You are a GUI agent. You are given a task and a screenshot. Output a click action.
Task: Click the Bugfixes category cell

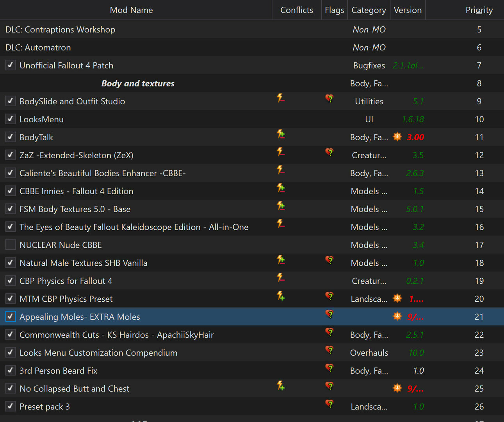point(369,65)
